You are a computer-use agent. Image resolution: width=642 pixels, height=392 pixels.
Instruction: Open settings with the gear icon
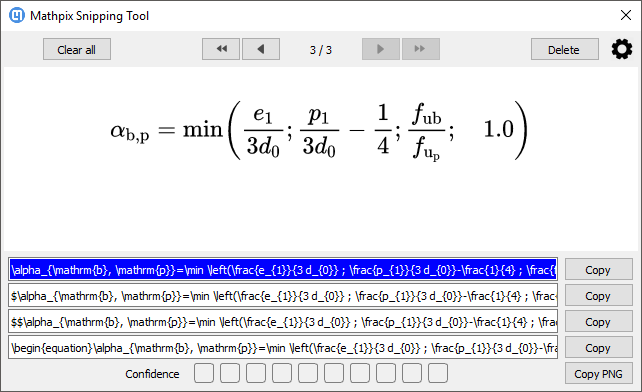pos(622,49)
